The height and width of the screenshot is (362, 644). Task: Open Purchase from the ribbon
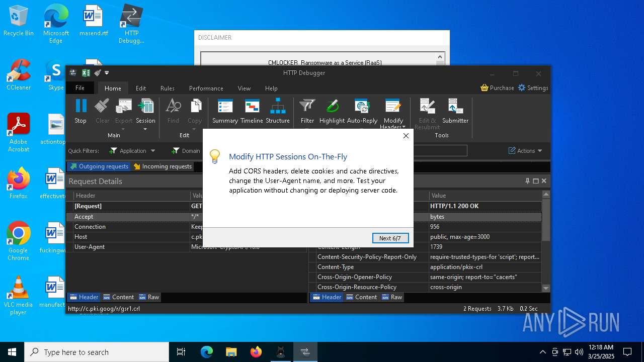pos(497,87)
